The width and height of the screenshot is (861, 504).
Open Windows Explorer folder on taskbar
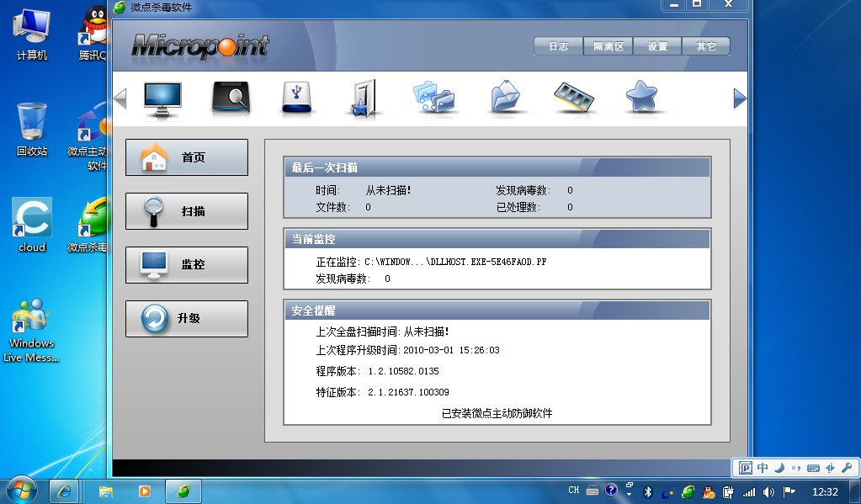coord(105,491)
